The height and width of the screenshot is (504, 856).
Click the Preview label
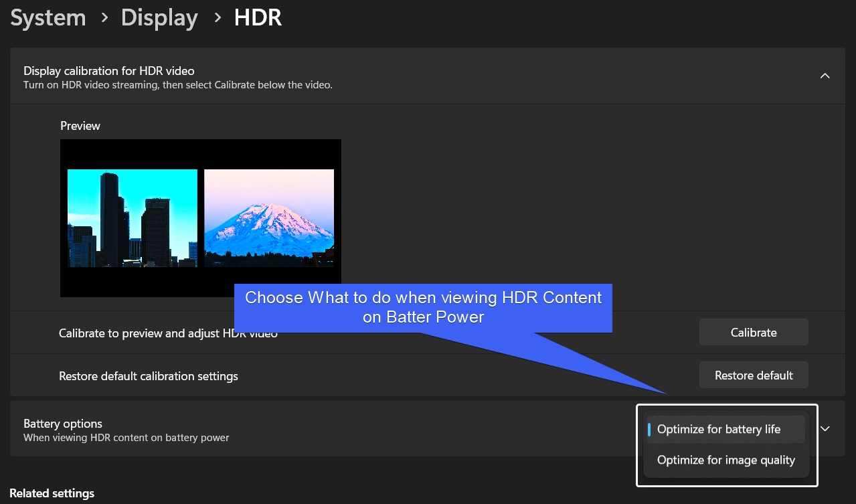[80, 126]
